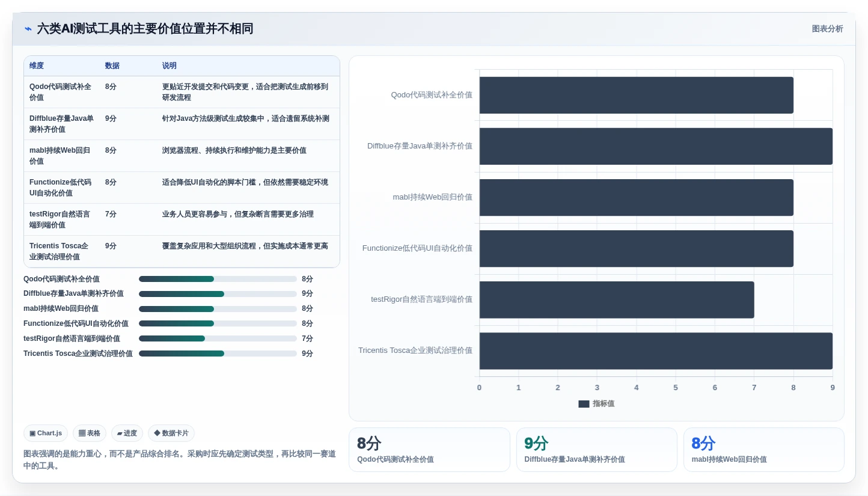This screenshot has height=496, width=868.
Task: Open the 8分 mabl持续Web回归价值 data card
Action: pos(764,450)
